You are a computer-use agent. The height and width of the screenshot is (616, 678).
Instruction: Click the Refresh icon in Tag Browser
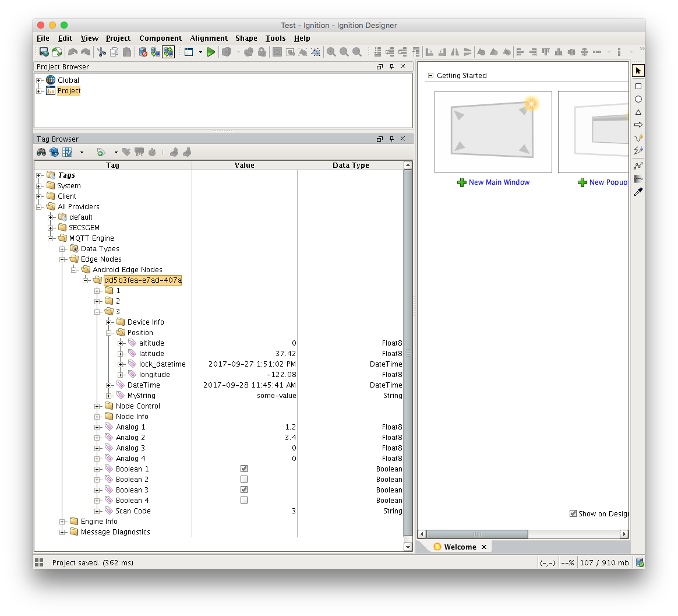tap(54, 152)
